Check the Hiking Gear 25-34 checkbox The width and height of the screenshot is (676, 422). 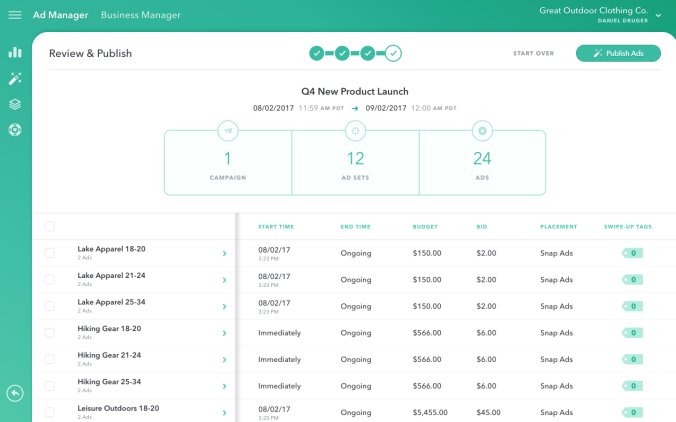click(50, 386)
